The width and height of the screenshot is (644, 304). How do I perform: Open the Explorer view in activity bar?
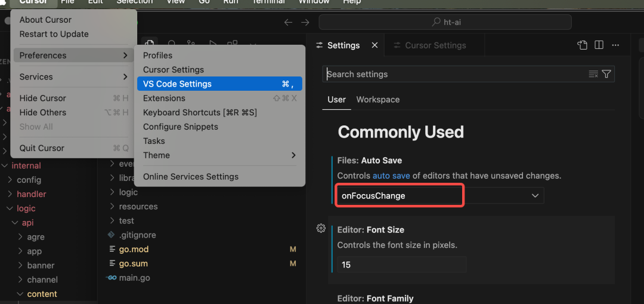click(x=150, y=44)
